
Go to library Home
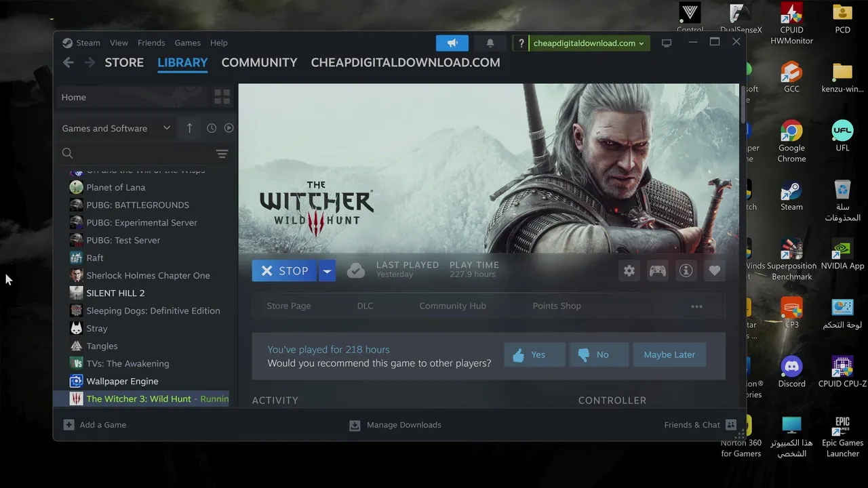132,97
